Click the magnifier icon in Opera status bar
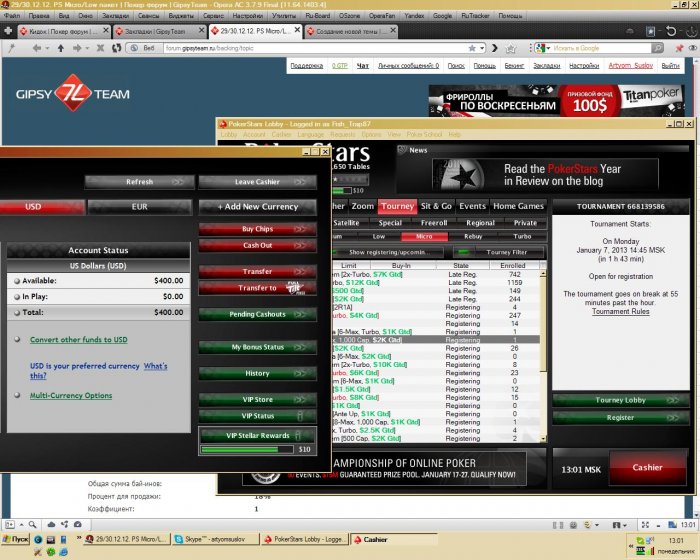The image size is (700, 560). [33, 525]
